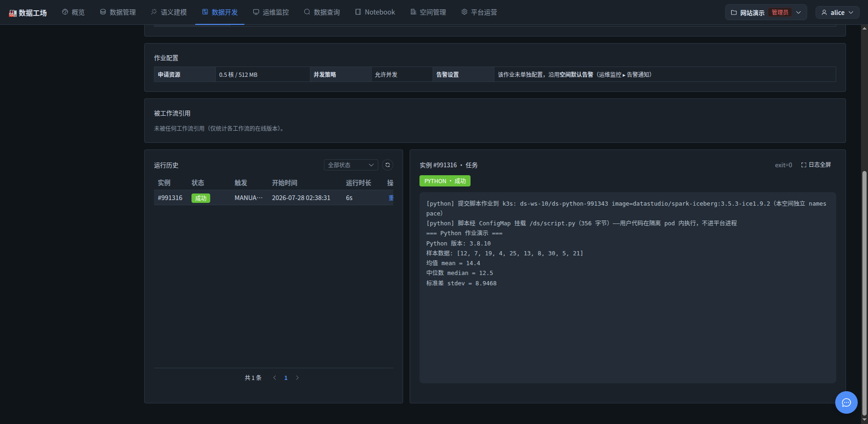Click the 管理员 role tag

(780, 13)
